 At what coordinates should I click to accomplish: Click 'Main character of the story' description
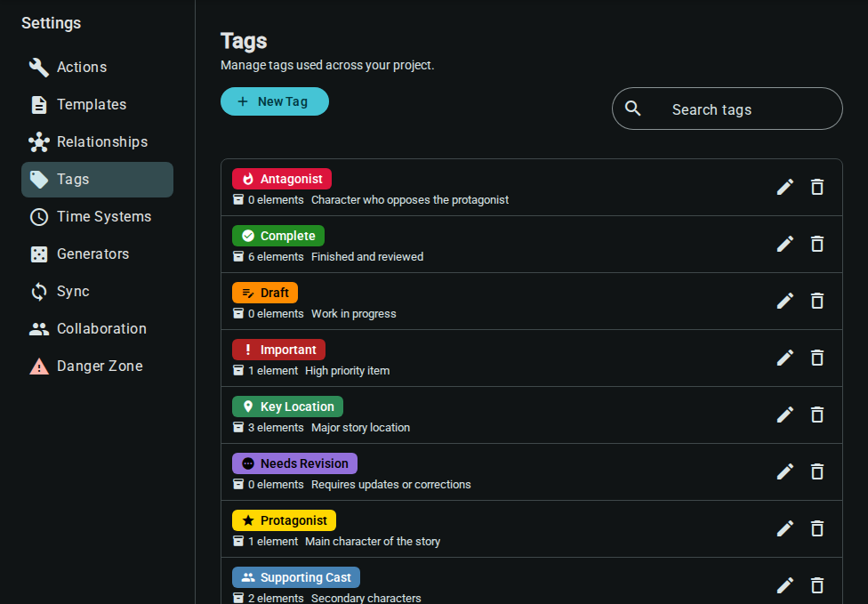[x=373, y=542]
